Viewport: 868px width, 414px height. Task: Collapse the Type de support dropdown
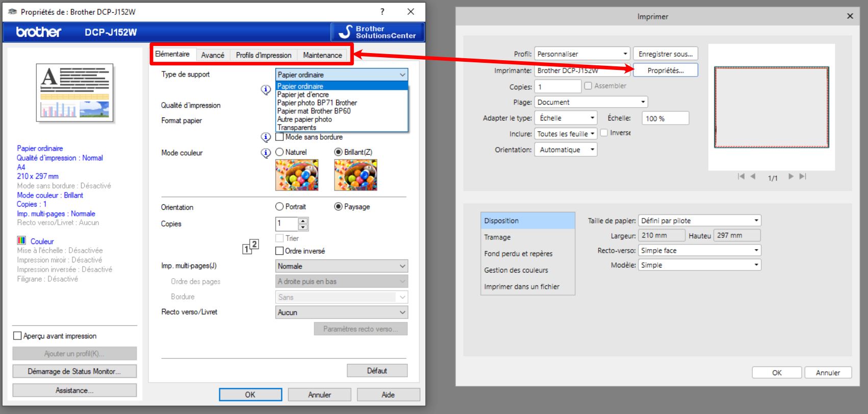coord(402,75)
